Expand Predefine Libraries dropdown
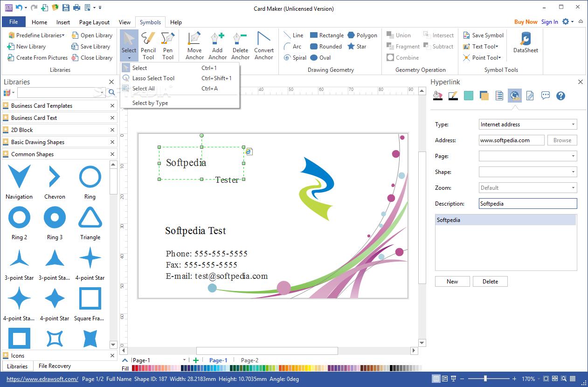Screen dimensions: 588x387 tap(36, 35)
